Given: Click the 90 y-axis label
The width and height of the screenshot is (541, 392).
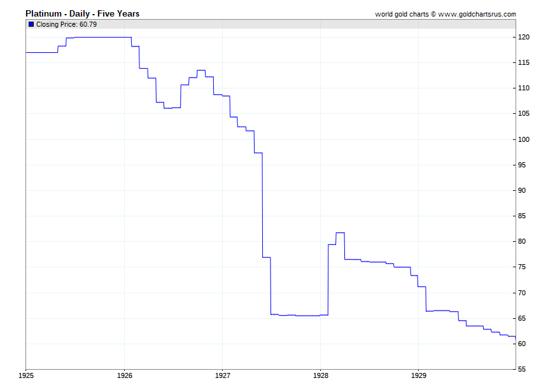Looking at the screenshot, I should pos(522,191).
